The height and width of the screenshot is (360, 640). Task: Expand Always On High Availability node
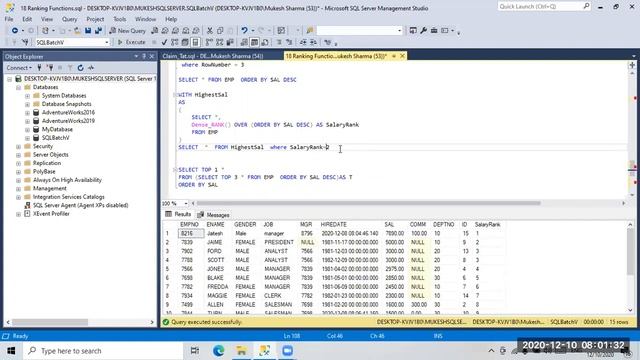[18, 180]
